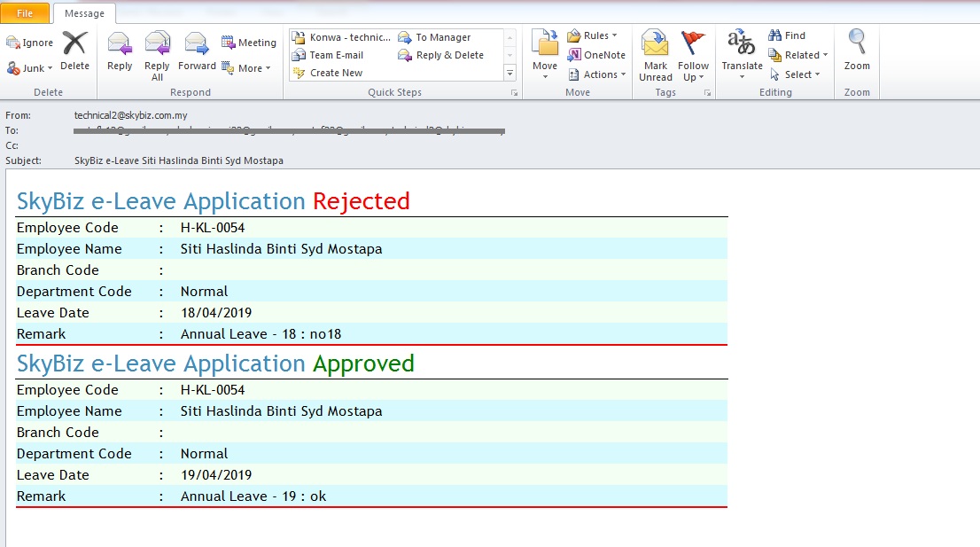Send message to OneNote
Screen dimensions: 980x547
[x=596, y=55]
